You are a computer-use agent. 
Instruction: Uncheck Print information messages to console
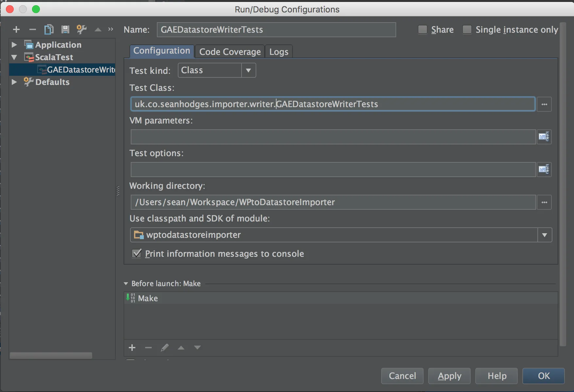coord(137,253)
